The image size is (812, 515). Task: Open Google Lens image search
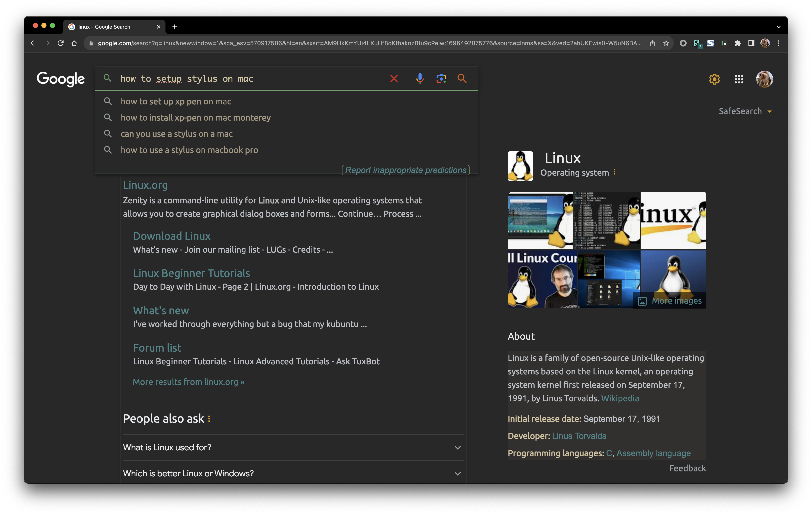click(441, 79)
